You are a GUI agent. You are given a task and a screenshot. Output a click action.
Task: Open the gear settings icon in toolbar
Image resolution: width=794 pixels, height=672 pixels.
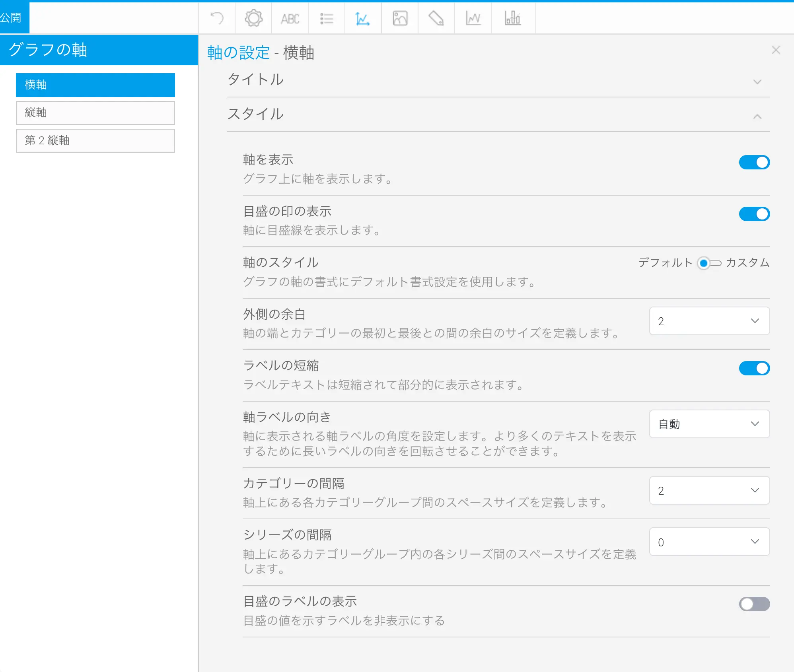253,18
